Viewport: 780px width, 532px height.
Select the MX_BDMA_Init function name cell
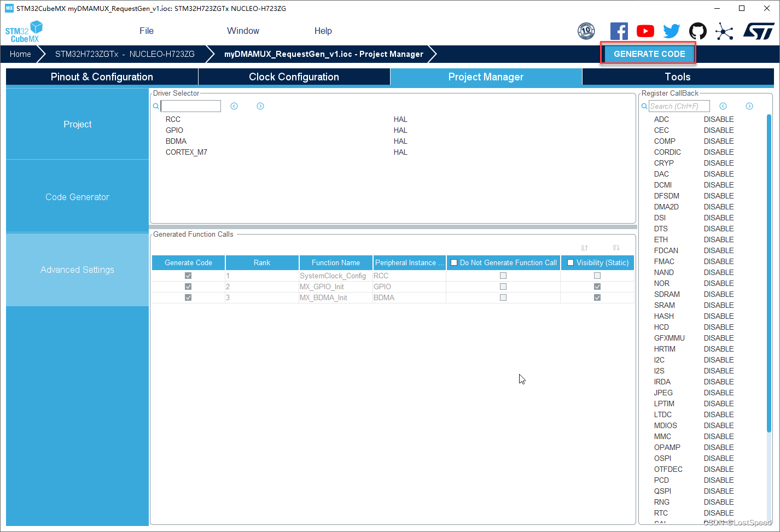click(335, 297)
